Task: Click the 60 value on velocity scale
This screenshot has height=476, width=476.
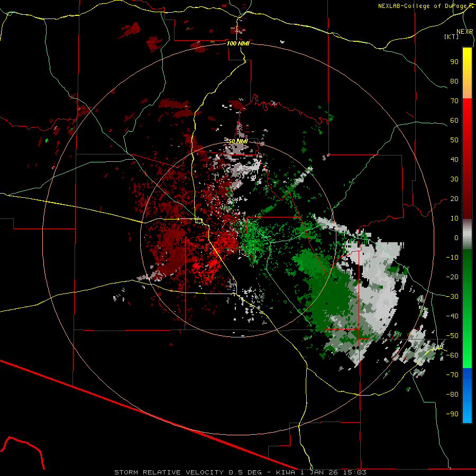Action: [454, 120]
